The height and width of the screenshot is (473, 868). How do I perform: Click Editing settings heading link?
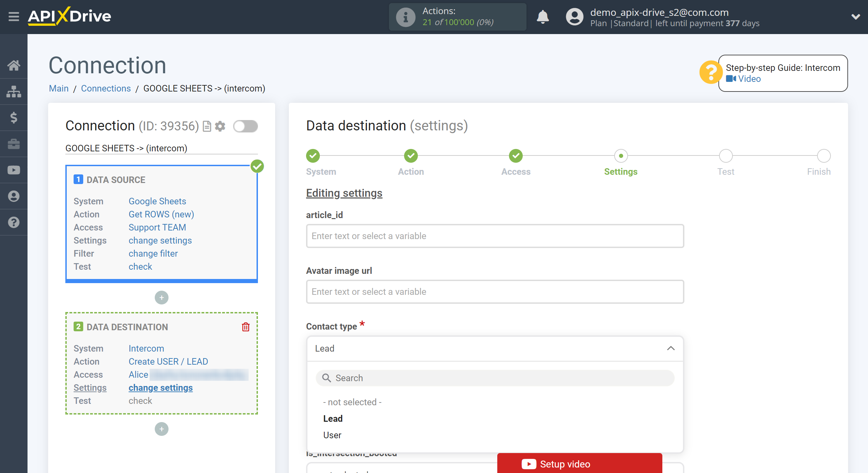344,193
